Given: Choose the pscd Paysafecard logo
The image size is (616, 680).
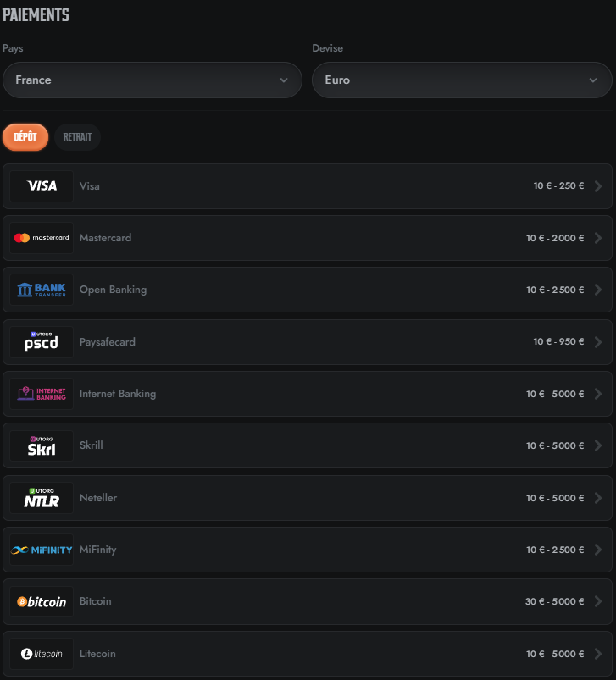Looking at the screenshot, I should click(x=42, y=342).
